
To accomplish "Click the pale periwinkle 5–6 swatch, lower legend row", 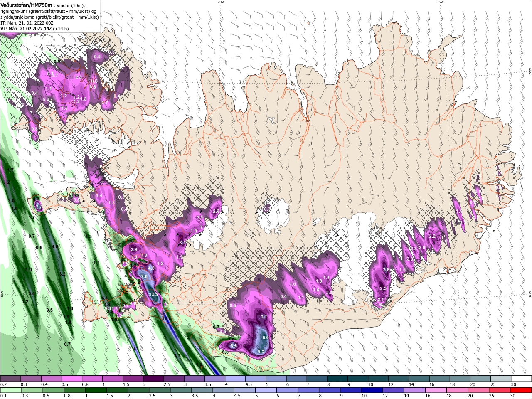I will coord(266,390).
